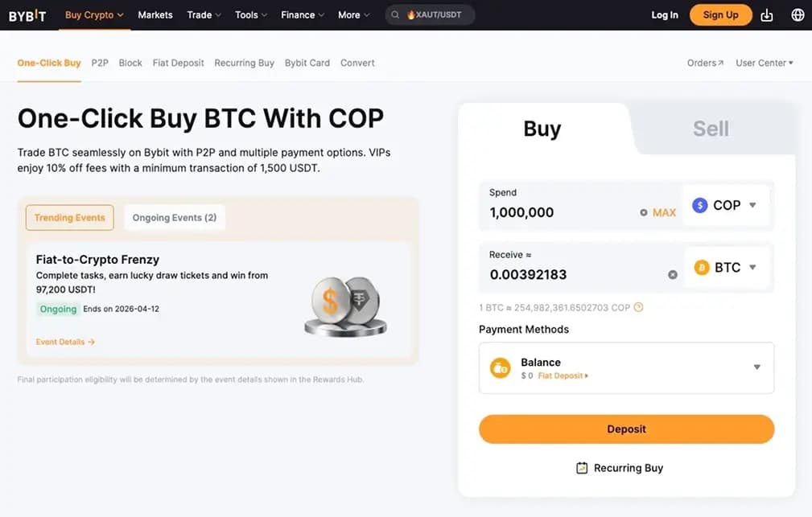This screenshot has width=812, height=517.
Task: Click the Balance wallet icon
Action: point(500,367)
